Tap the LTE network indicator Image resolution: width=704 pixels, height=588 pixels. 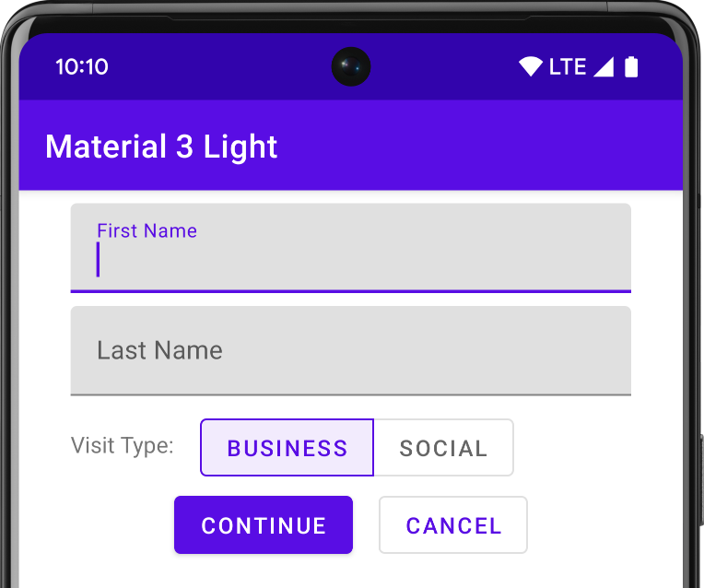click(568, 66)
